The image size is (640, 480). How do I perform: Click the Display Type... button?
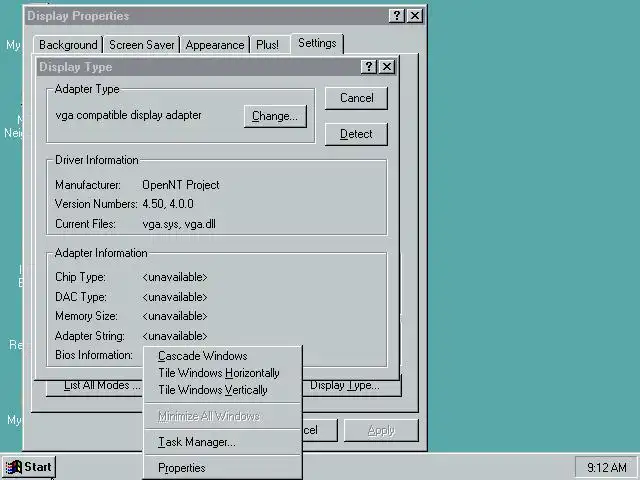pyautogui.click(x=351, y=386)
